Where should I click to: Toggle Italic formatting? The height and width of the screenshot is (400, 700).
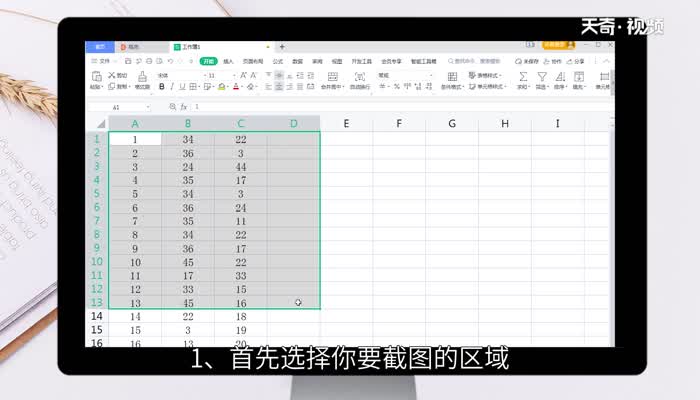[172, 87]
